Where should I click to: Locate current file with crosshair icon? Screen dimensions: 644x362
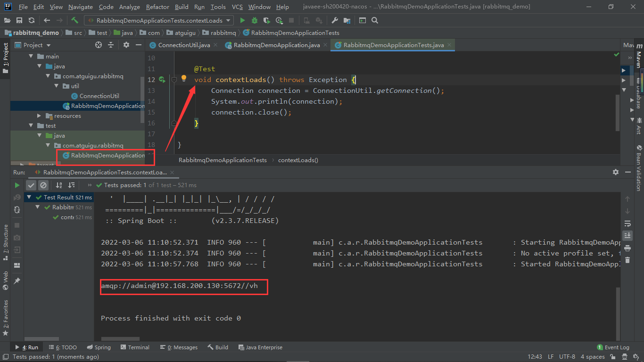point(99,45)
